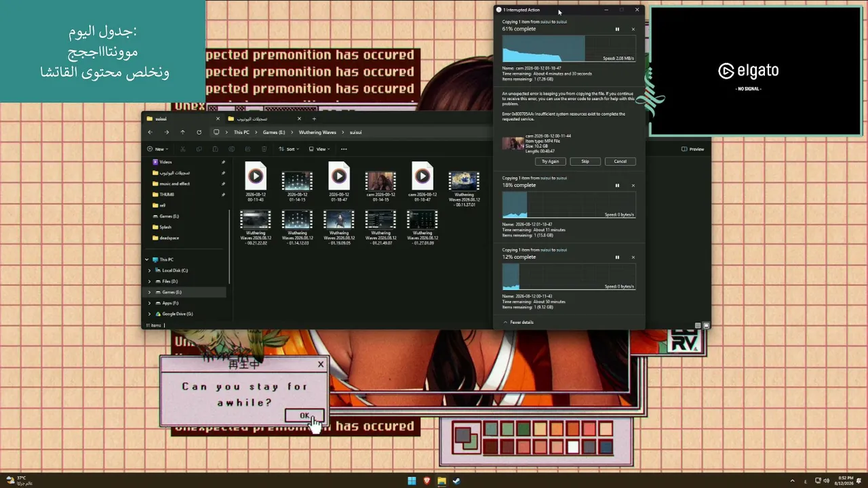Pause the 18% complete copy
Screen dimensions: 868x488
(x=617, y=185)
